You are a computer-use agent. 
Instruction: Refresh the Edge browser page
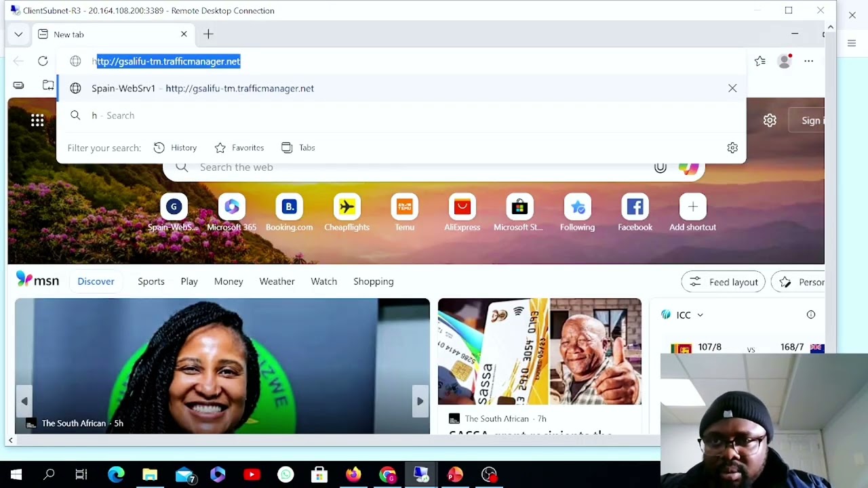43,61
